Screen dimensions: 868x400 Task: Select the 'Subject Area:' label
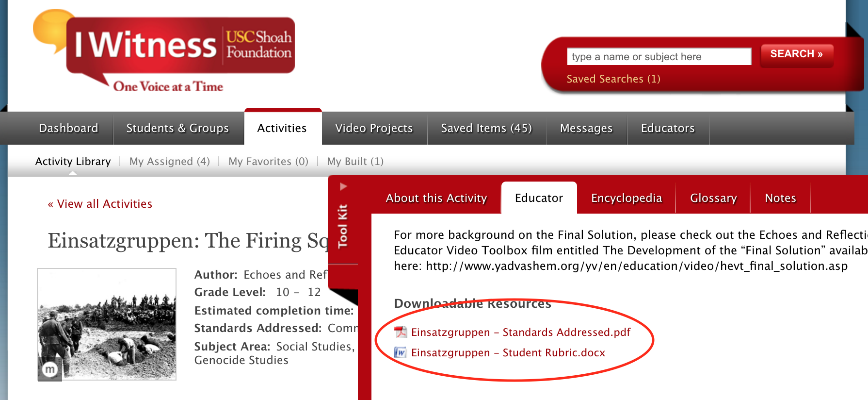(x=232, y=347)
